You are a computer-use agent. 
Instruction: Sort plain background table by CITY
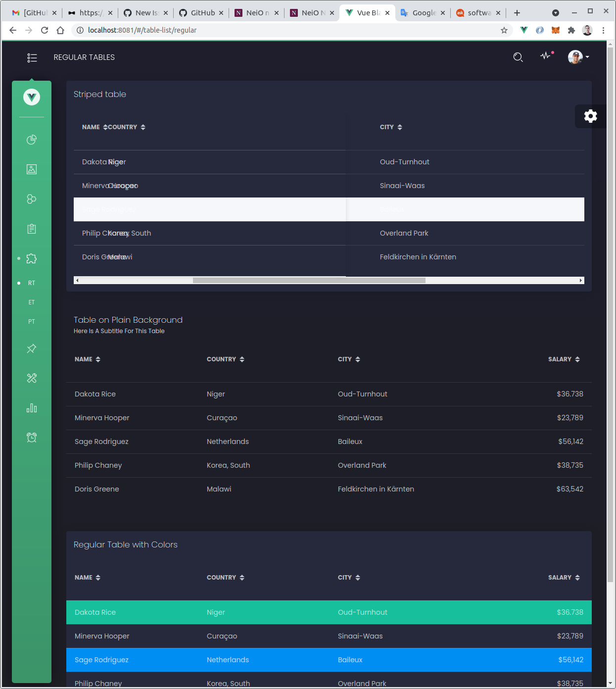click(349, 359)
